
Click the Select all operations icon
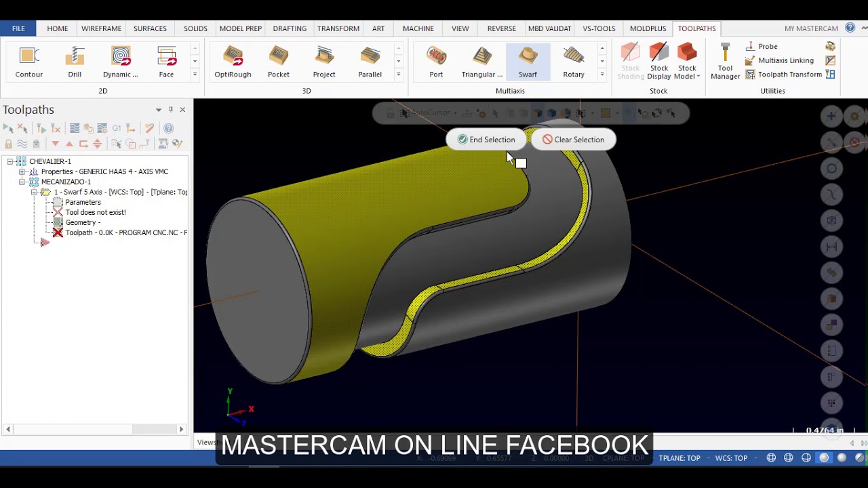8,128
